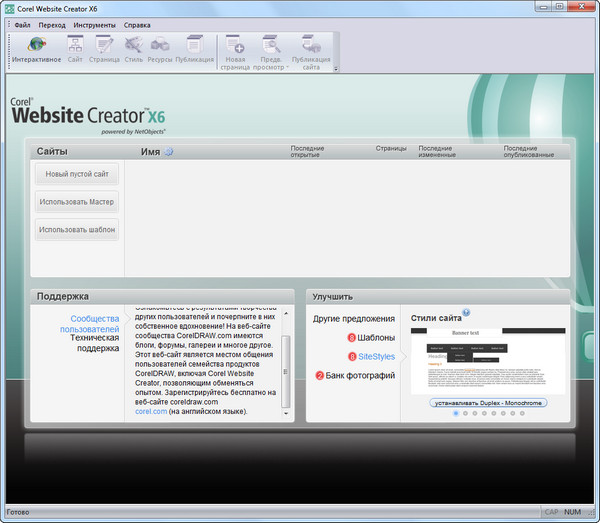Switch to Сайт structure view

[x=75, y=47]
